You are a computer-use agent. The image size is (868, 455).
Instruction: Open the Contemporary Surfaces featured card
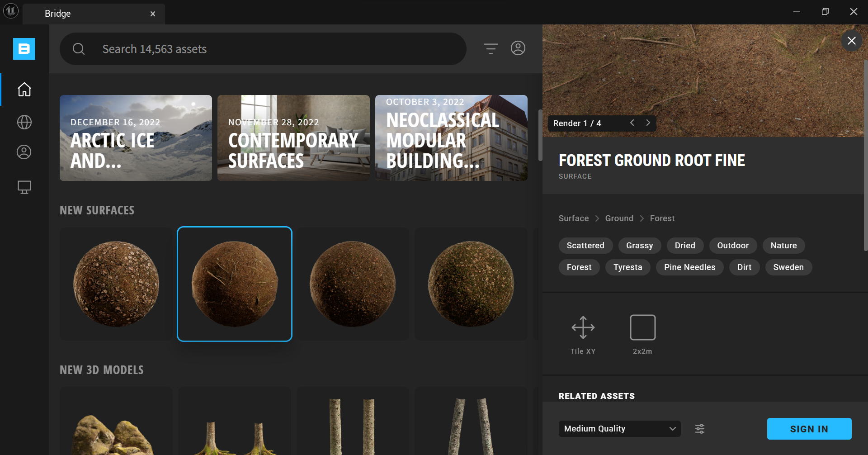[293, 138]
